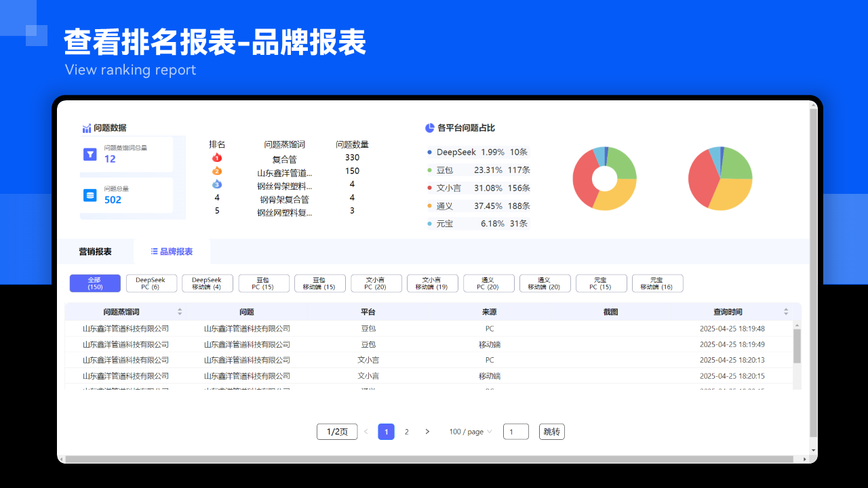This screenshot has width=868, height=488.
Task: Select the 全部 (150) filter
Action: tap(95, 283)
